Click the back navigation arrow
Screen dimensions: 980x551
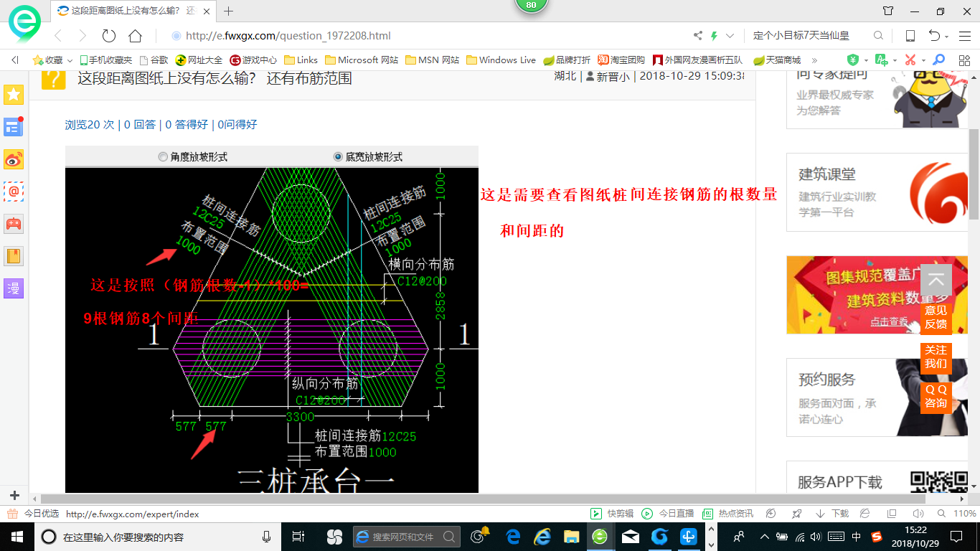pos(58,36)
